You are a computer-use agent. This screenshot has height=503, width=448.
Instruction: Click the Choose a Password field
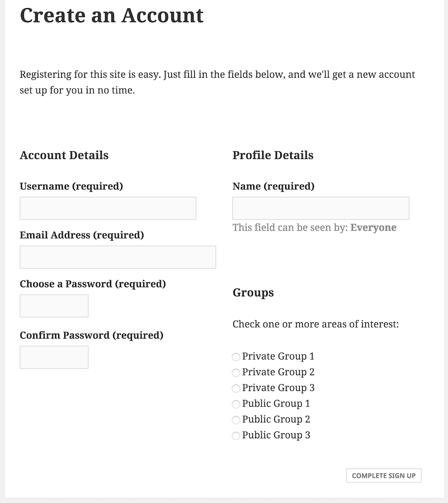click(x=54, y=306)
